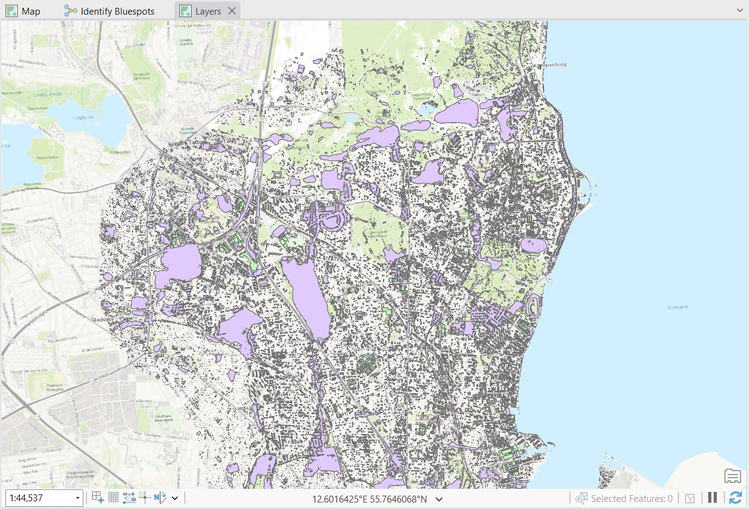The height and width of the screenshot is (509, 749).
Task: Open the coordinate display units dropdown
Action: (439, 499)
